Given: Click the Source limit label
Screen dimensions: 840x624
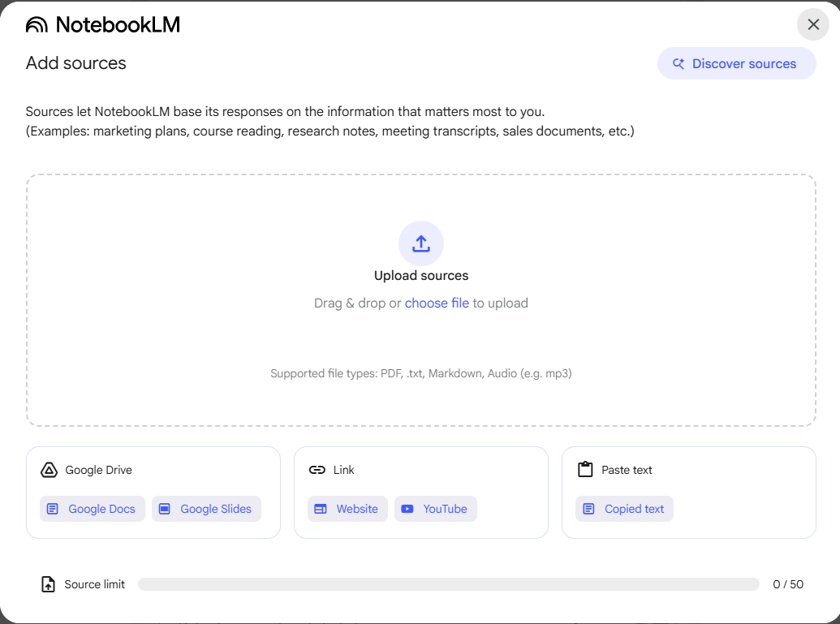Looking at the screenshot, I should pyautogui.click(x=94, y=584).
